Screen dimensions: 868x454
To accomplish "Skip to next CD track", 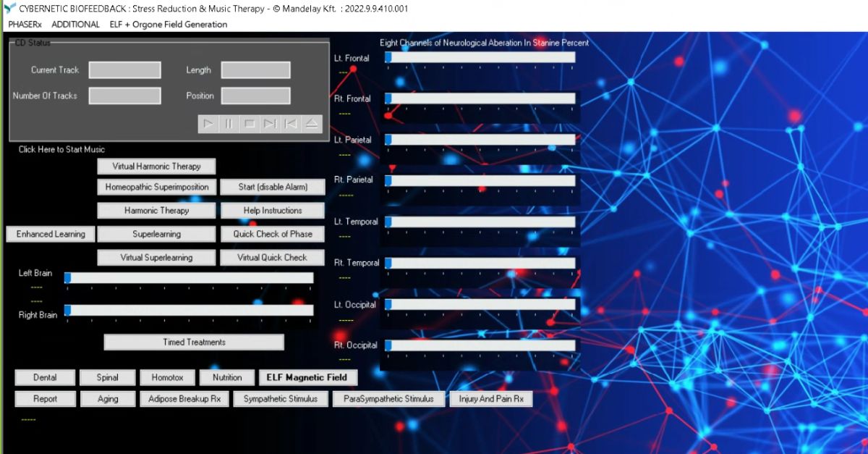I will pos(270,124).
